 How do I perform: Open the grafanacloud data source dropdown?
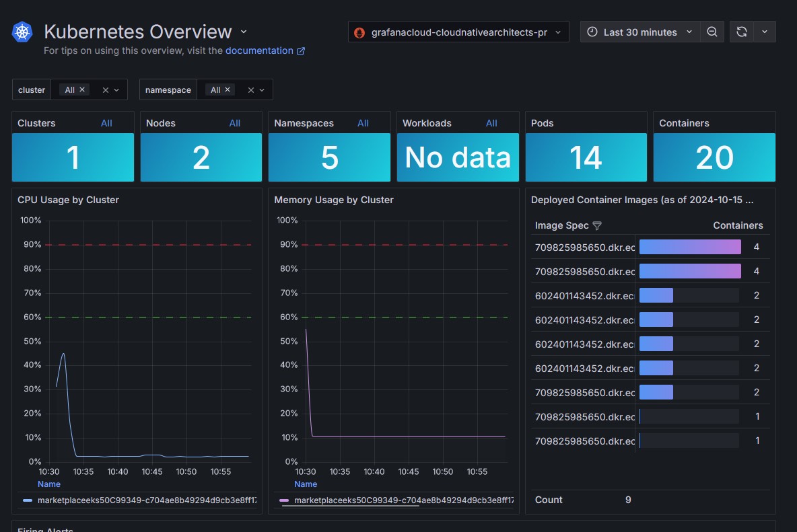458,32
